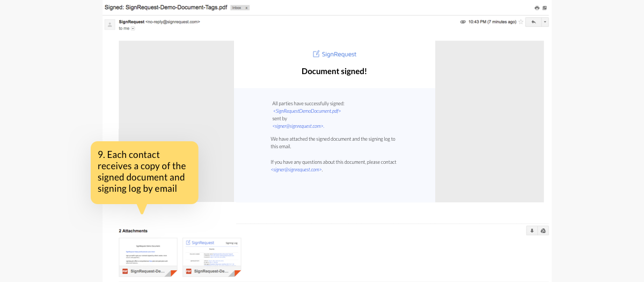The height and width of the screenshot is (282, 644).
Task: Click the PDF icon on first attachment
Action: pos(125,271)
